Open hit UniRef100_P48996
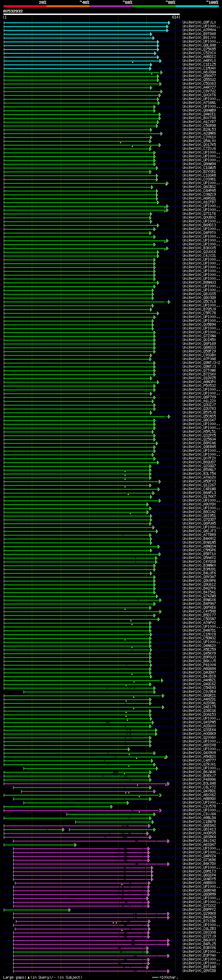The height and width of the screenshot is (980, 222). coord(199,779)
